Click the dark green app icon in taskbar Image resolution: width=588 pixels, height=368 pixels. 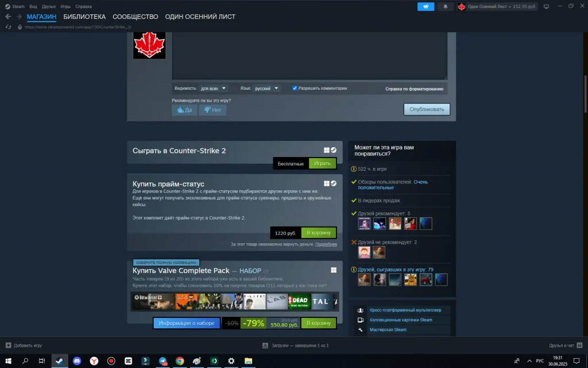coord(214,361)
